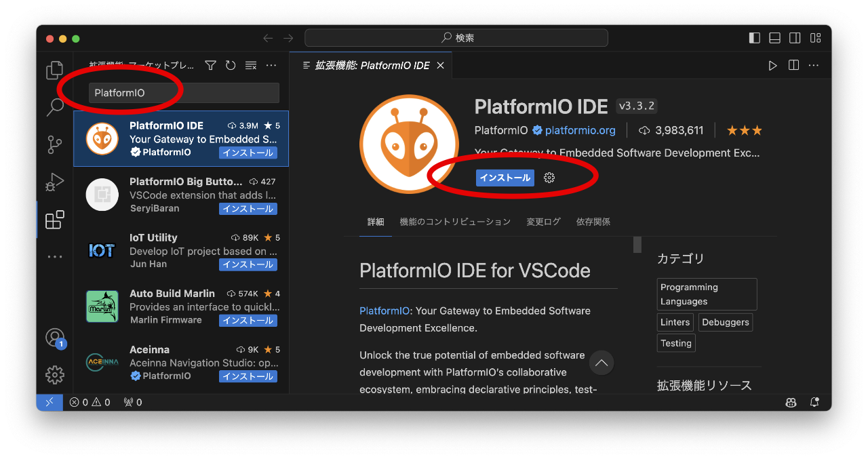Open the notifications bell
The width and height of the screenshot is (868, 459).
pyautogui.click(x=814, y=402)
